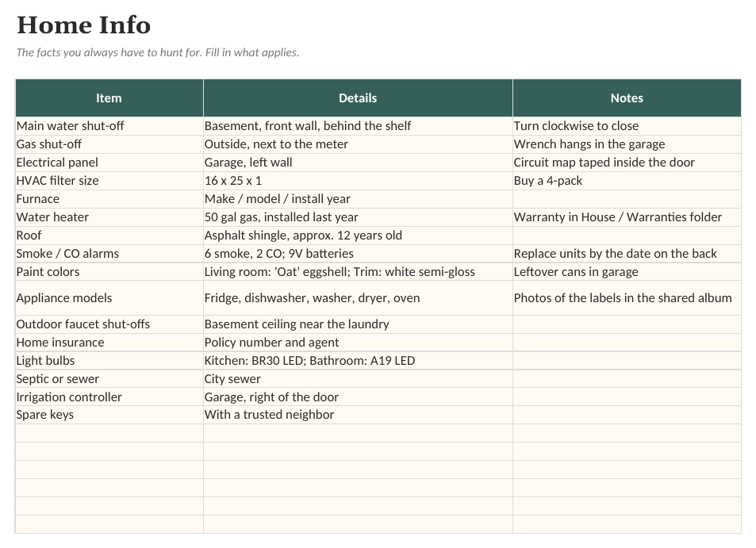Select 'Asphalt shingle, approx. 12 years old' cell
The image size is (756, 548).
tap(358, 236)
